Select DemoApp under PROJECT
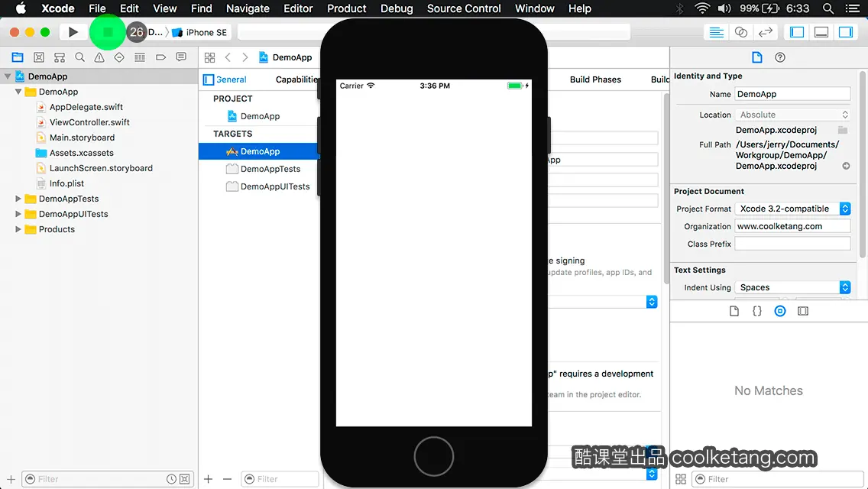The image size is (868, 489). point(260,115)
